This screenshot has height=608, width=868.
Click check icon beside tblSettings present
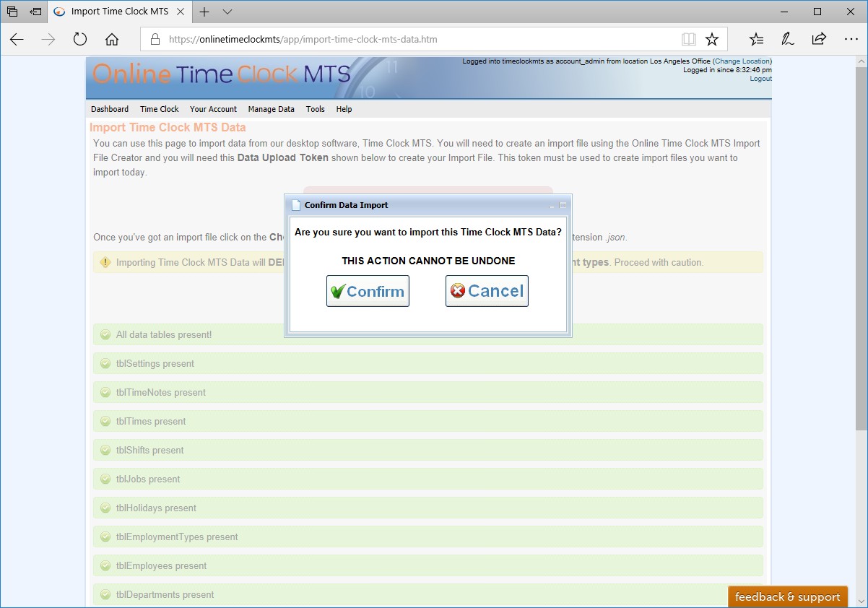pyautogui.click(x=105, y=363)
